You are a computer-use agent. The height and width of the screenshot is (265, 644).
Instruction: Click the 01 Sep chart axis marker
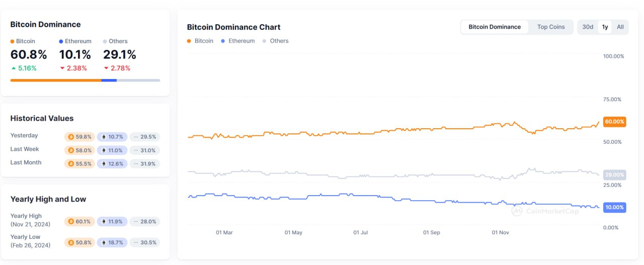(x=432, y=233)
